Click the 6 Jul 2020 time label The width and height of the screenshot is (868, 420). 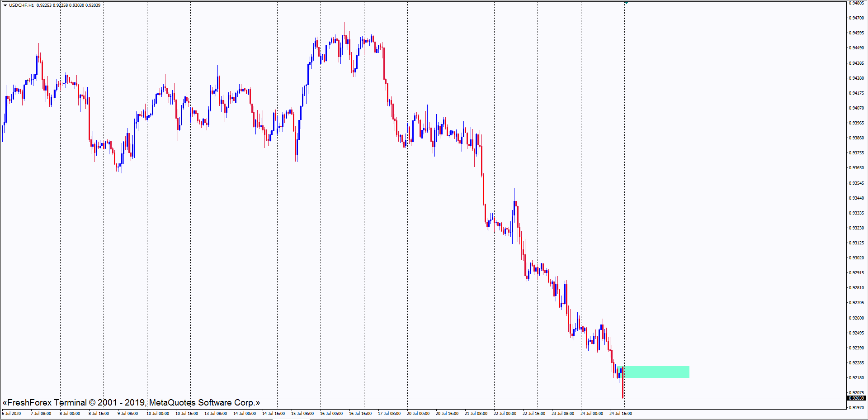(11, 414)
